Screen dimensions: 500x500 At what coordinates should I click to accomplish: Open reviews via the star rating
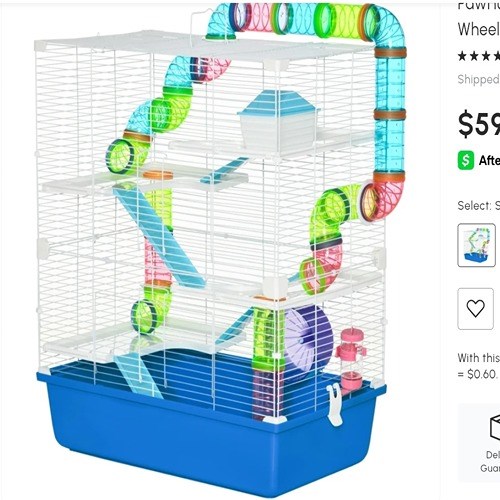(479, 56)
